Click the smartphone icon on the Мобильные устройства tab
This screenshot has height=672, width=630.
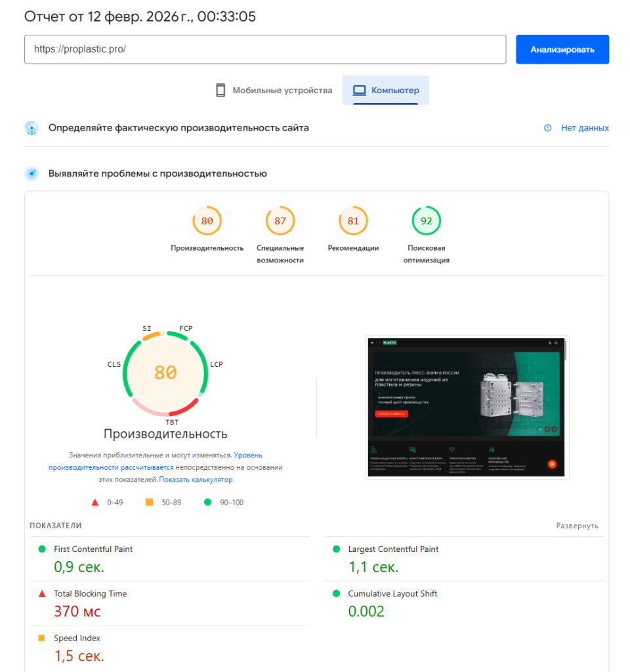click(x=220, y=91)
